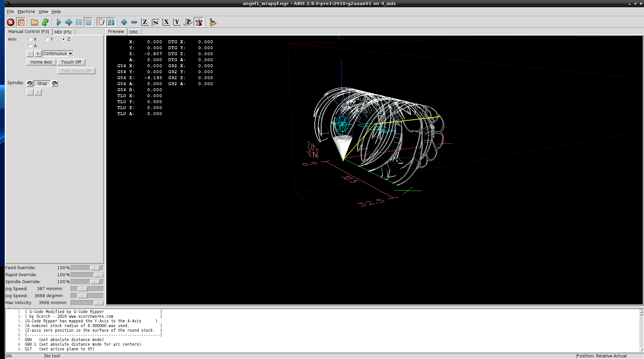644x359 pixels.
Task: Click the Home Axis button
Action: [x=41, y=62]
